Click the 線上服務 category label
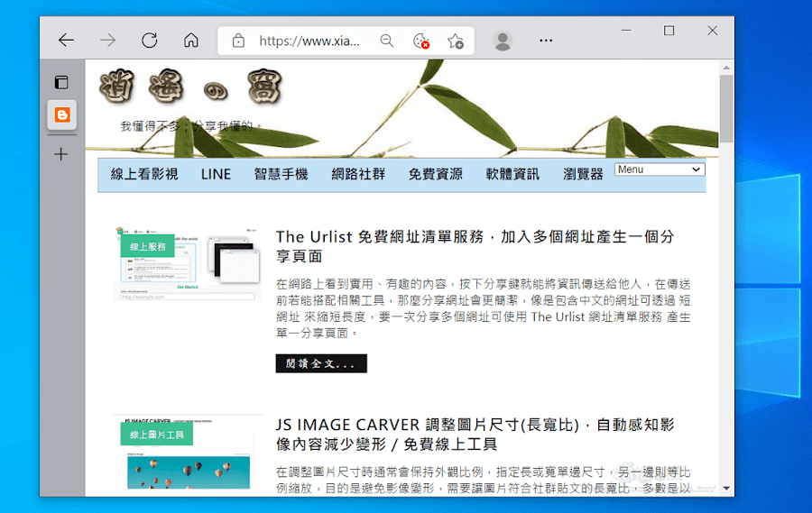This screenshot has width=812, height=513. (148, 246)
